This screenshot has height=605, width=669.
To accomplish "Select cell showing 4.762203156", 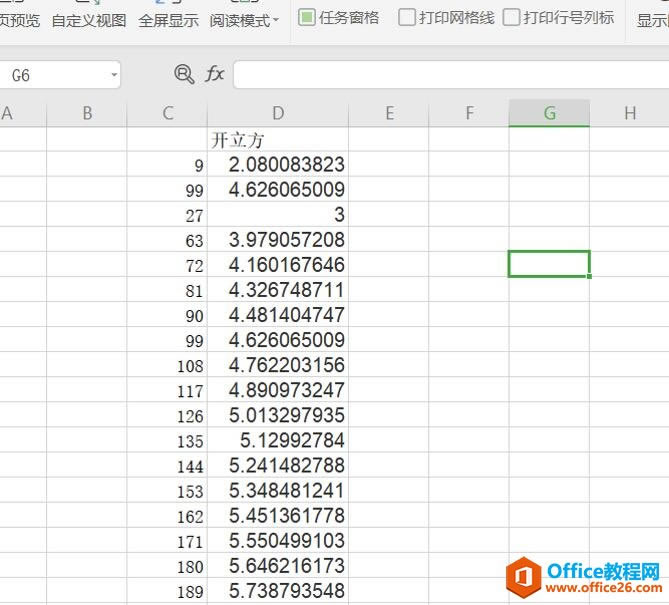I will pos(278,365).
